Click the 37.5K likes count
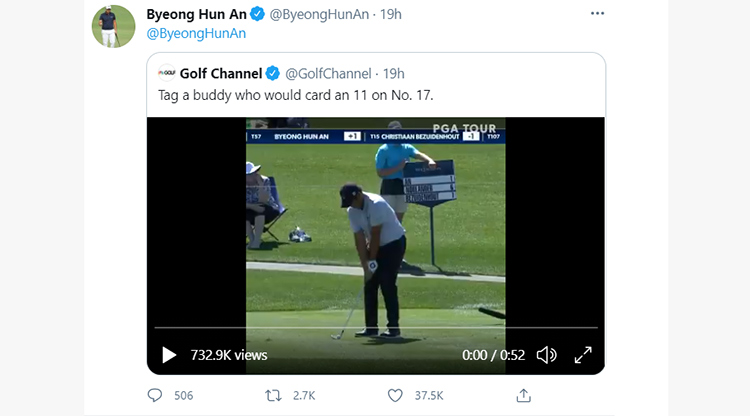This screenshot has height=416, width=750. tap(429, 395)
